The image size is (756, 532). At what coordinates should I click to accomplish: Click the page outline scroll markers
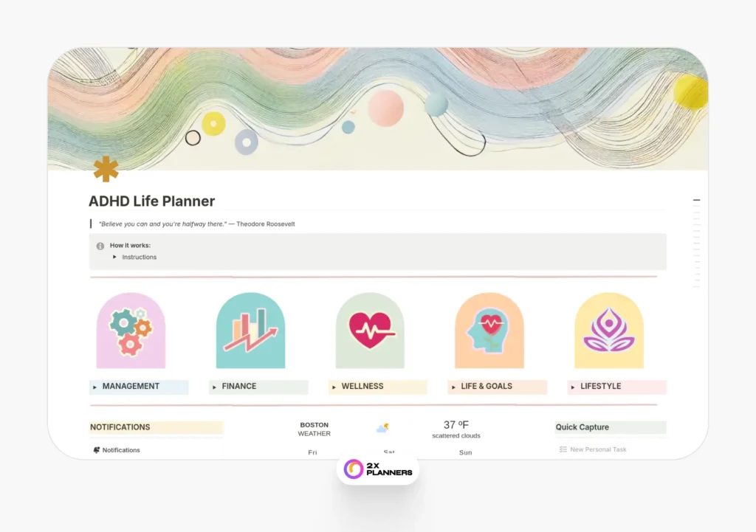point(696,243)
